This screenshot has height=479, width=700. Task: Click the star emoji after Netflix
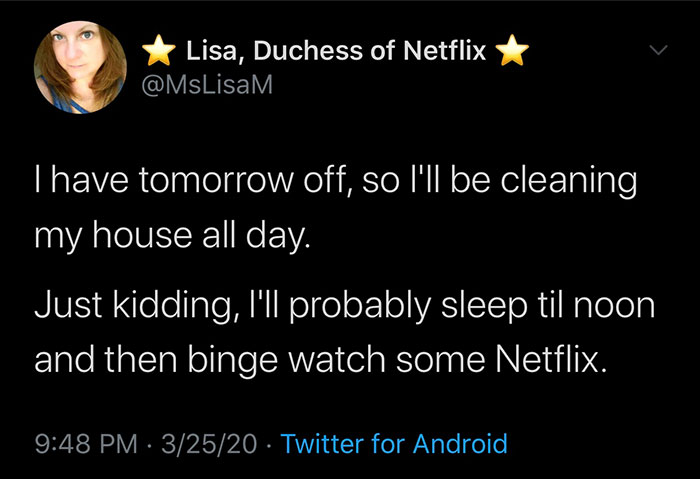512,50
